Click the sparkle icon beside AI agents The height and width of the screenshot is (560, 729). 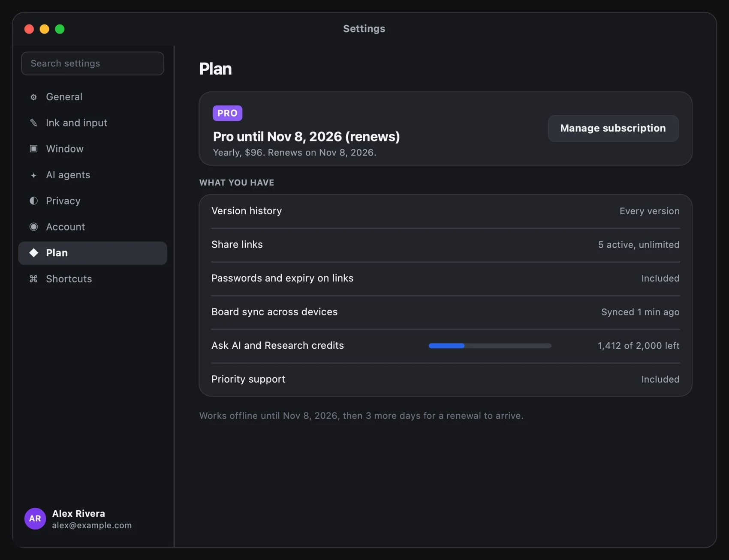coord(33,175)
